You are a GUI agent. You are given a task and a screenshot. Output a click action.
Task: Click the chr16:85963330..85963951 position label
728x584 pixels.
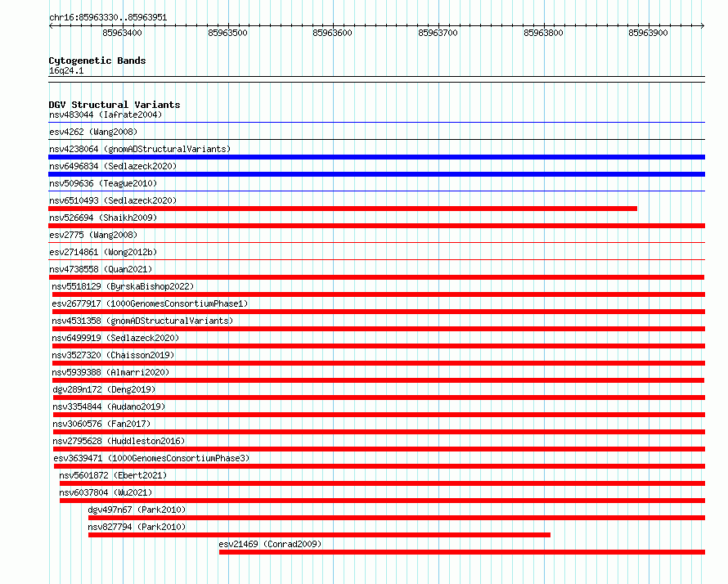[x=108, y=17]
